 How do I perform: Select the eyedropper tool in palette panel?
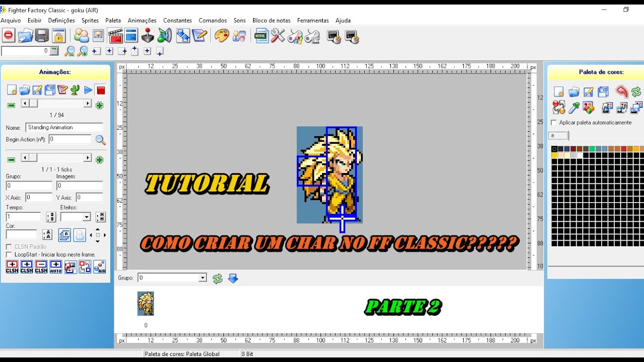pos(574,107)
